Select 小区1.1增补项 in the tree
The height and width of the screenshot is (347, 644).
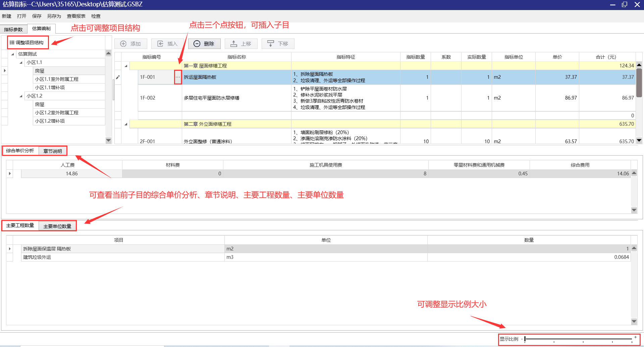(x=69, y=88)
